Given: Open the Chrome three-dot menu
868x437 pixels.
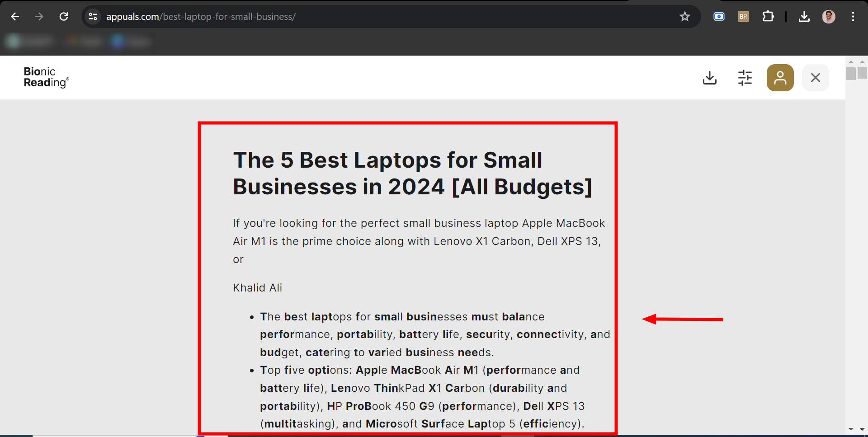Looking at the screenshot, I should 853,17.
